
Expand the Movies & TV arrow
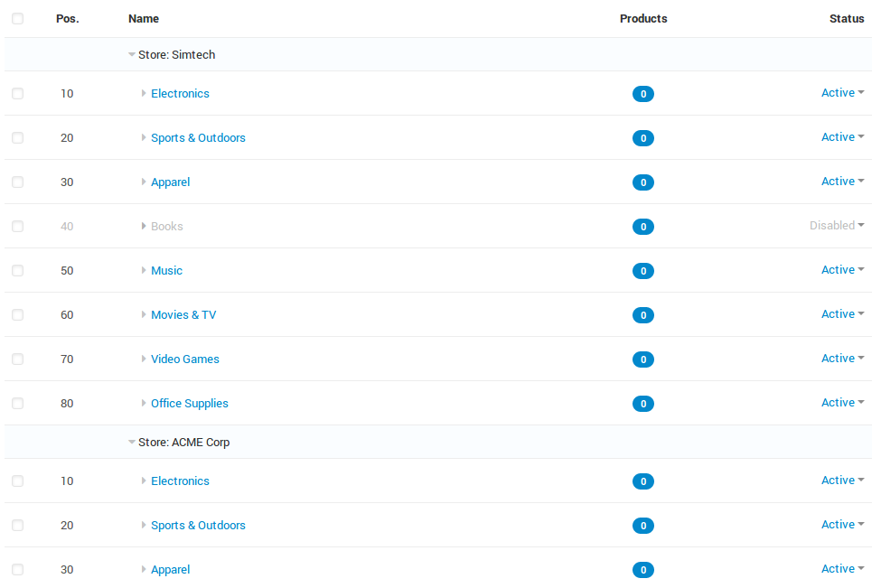[x=144, y=314]
